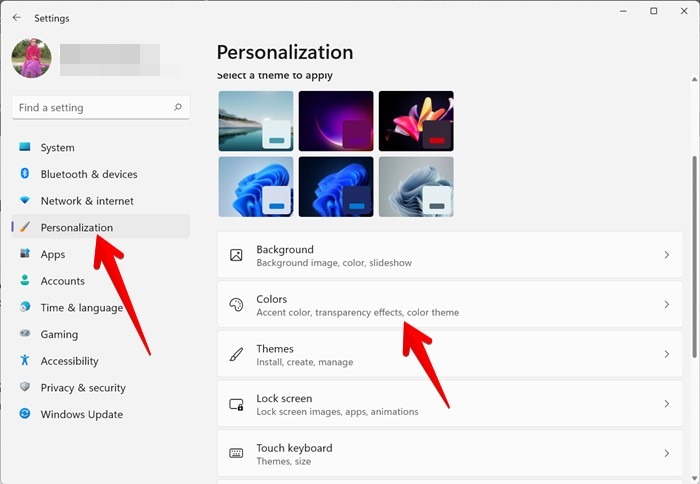This screenshot has width=700, height=484.
Task: Open Time & language settings
Action: [x=81, y=308]
